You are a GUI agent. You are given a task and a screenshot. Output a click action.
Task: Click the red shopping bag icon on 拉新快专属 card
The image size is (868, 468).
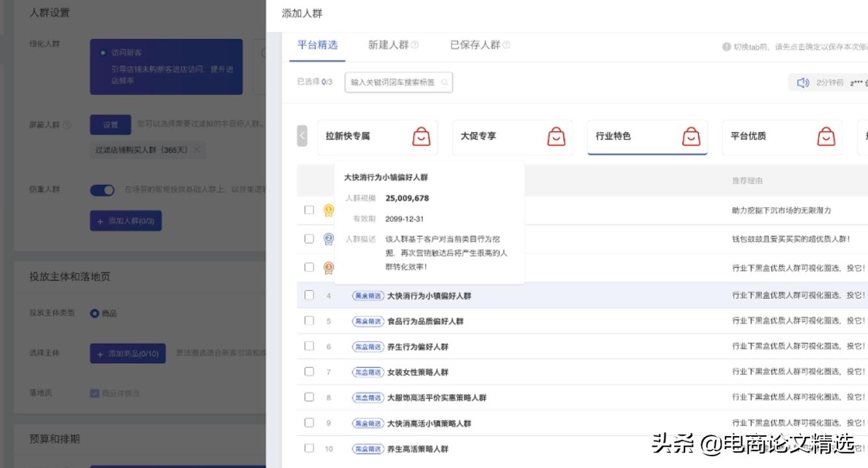pyautogui.click(x=420, y=137)
